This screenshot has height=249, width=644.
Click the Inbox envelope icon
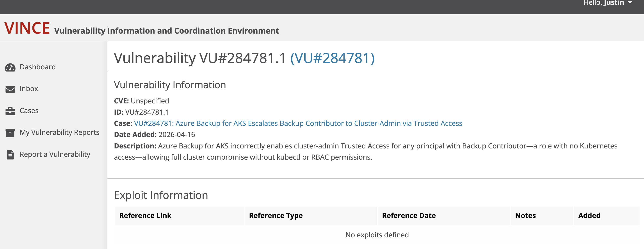10,89
